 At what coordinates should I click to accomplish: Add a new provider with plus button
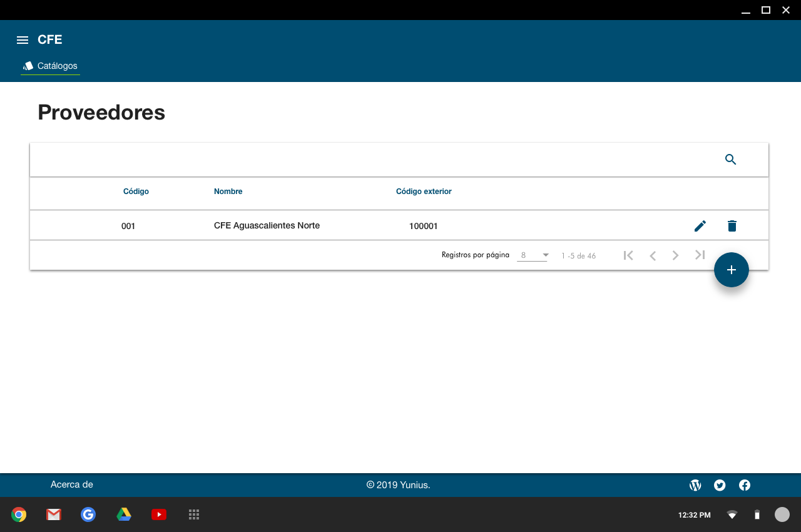(x=731, y=270)
